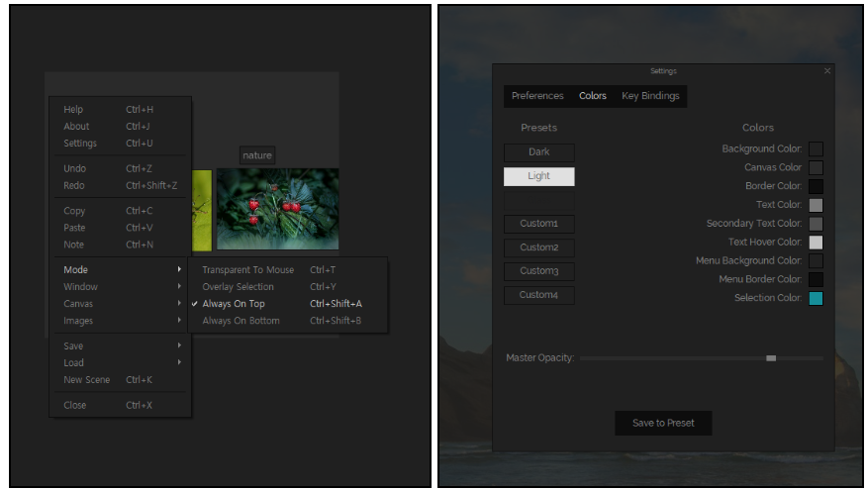Screen dimensions: 868x491
Task: Apply the Custom2 preset
Action: tap(539, 247)
